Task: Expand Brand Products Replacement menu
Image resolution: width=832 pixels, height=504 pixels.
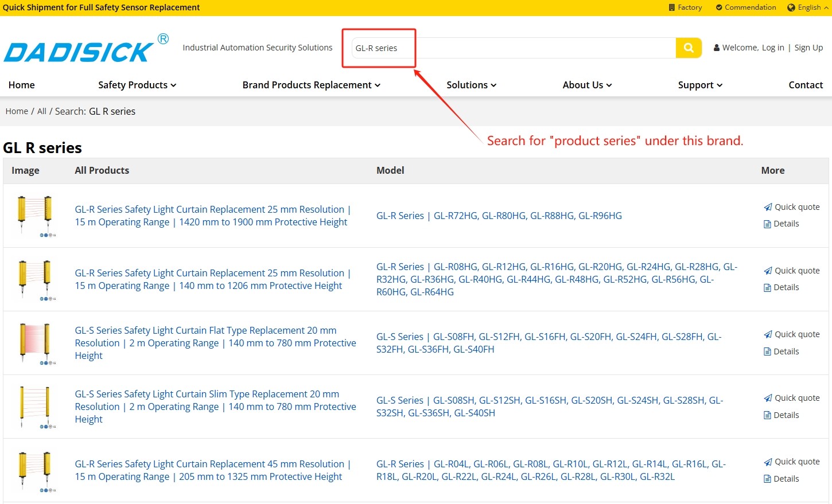Action: point(312,85)
